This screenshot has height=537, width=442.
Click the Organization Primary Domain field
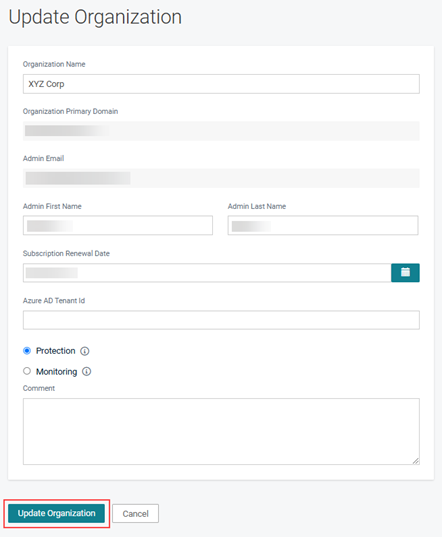pyautogui.click(x=221, y=131)
